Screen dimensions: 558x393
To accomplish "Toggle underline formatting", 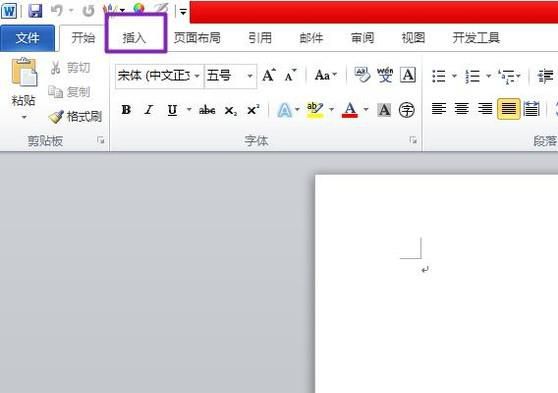I will point(172,110).
